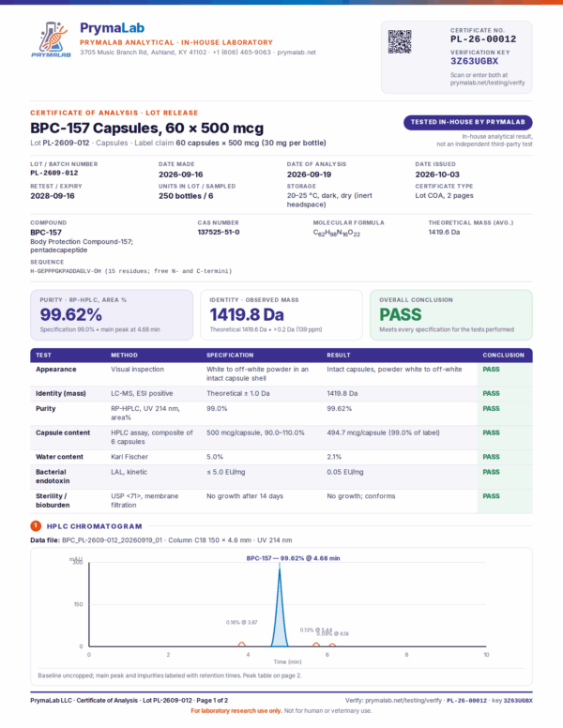Image resolution: width=563 pixels, height=728 pixels.
Task: Click the Water content row label
Action: click(59, 457)
